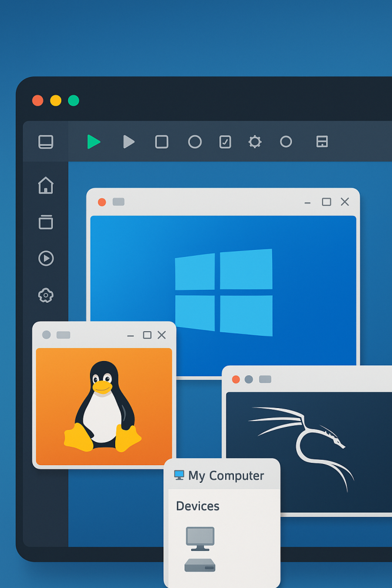Select the Linux penguin VM screen

pos(104,406)
